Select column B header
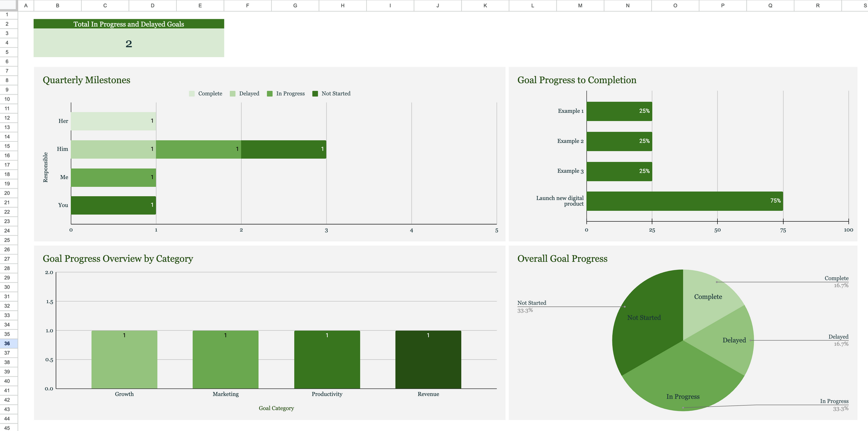Image resolution: width=868 pixels, height=431 pixels. coord(58,5)
